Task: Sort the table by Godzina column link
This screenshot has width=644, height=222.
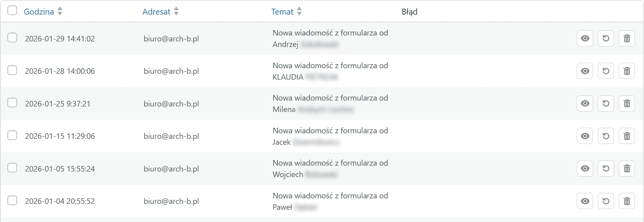Action: pyautogui.click(x=39, y=12)
